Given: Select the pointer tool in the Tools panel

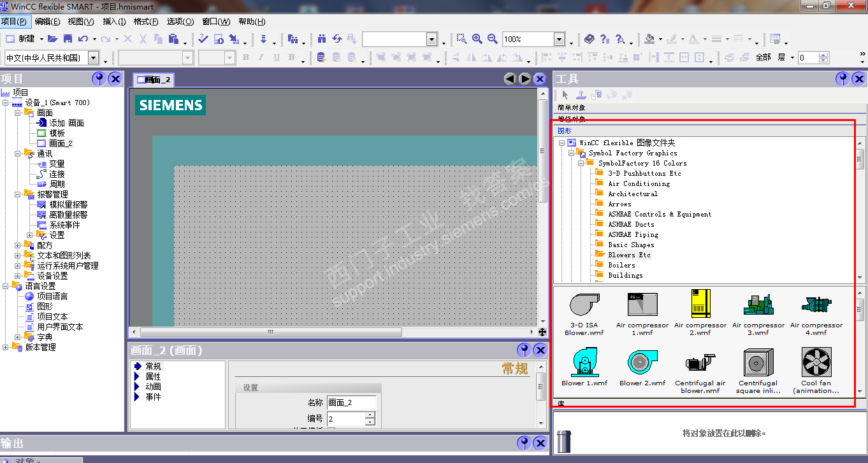Looking at the screenshot, I should point(565,95).
